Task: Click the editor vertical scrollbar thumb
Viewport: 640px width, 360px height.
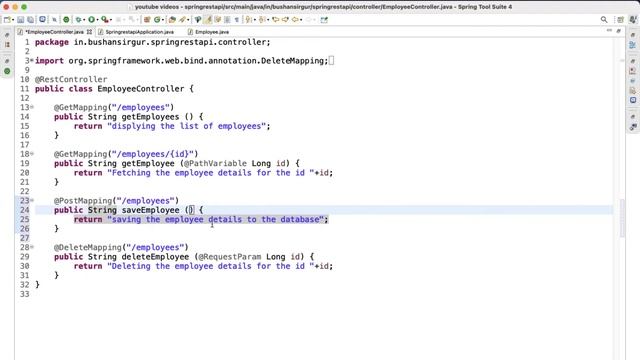Action: pos(622,218)
